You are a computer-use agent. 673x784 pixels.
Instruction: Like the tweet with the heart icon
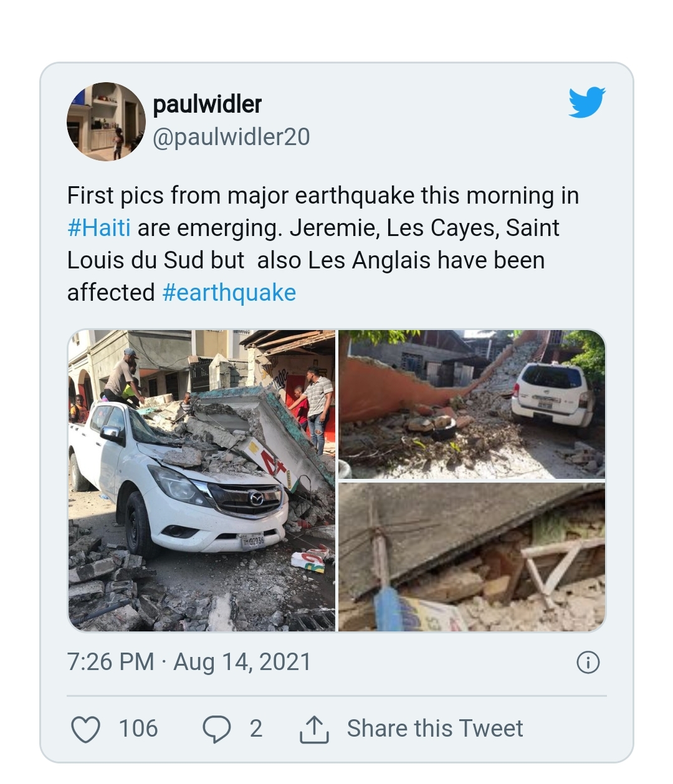pos(85,729)
